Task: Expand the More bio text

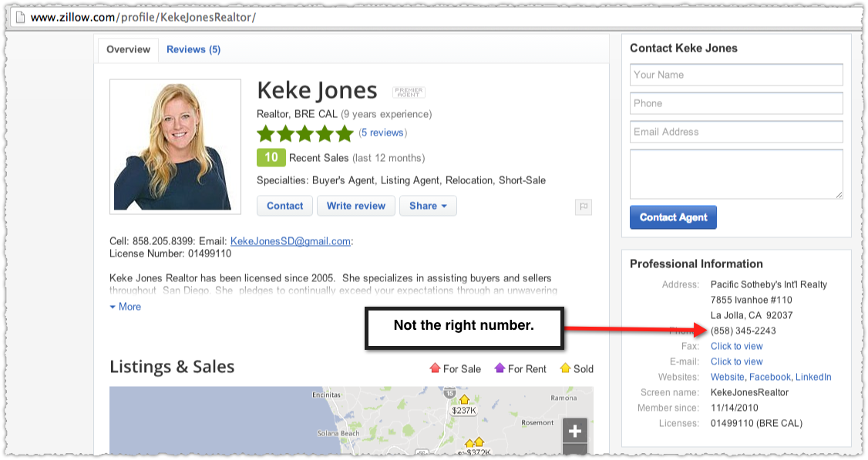Action: click(x=125, y=307)
